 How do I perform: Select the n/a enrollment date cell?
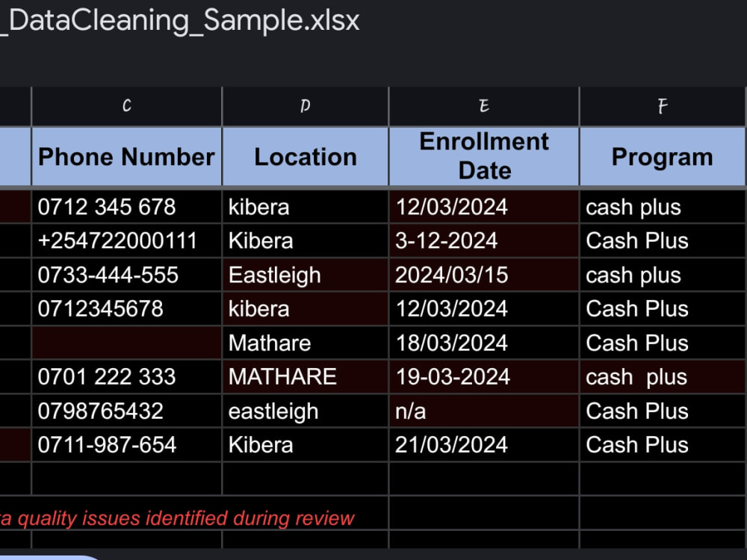(x=484, y=411)
